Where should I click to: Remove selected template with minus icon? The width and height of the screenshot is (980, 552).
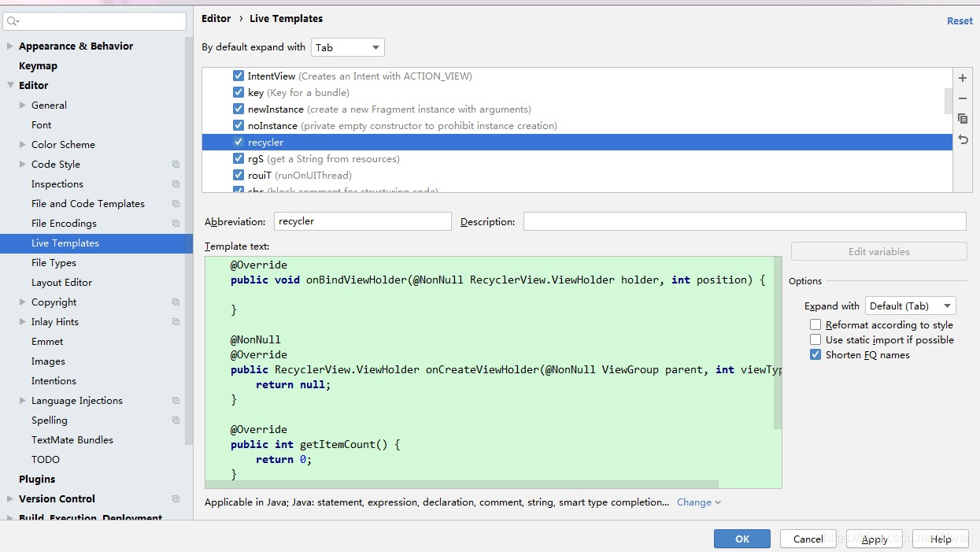[x=963, y=98]
